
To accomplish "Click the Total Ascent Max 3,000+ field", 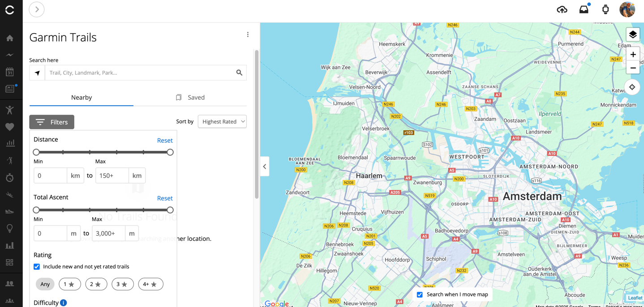I will point(109,233).
